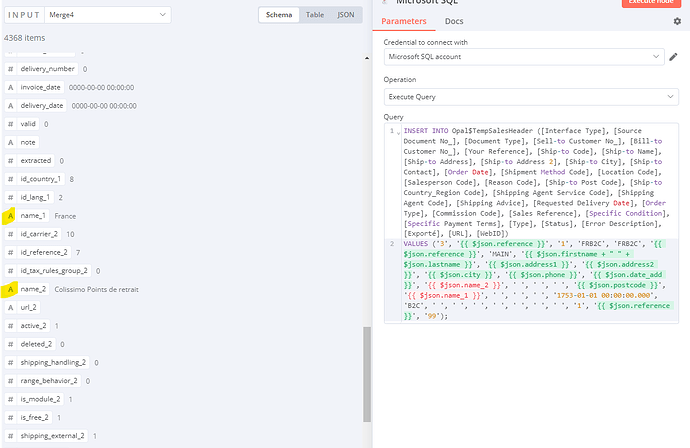Select the Schema view tab

pyautogui.click(x=278, y=15)
